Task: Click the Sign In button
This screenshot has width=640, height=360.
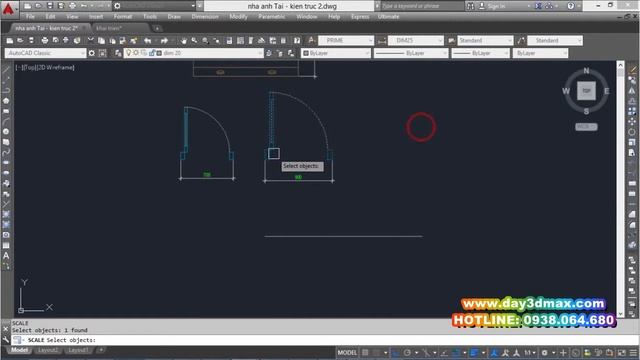Action: tap(496, 6)
